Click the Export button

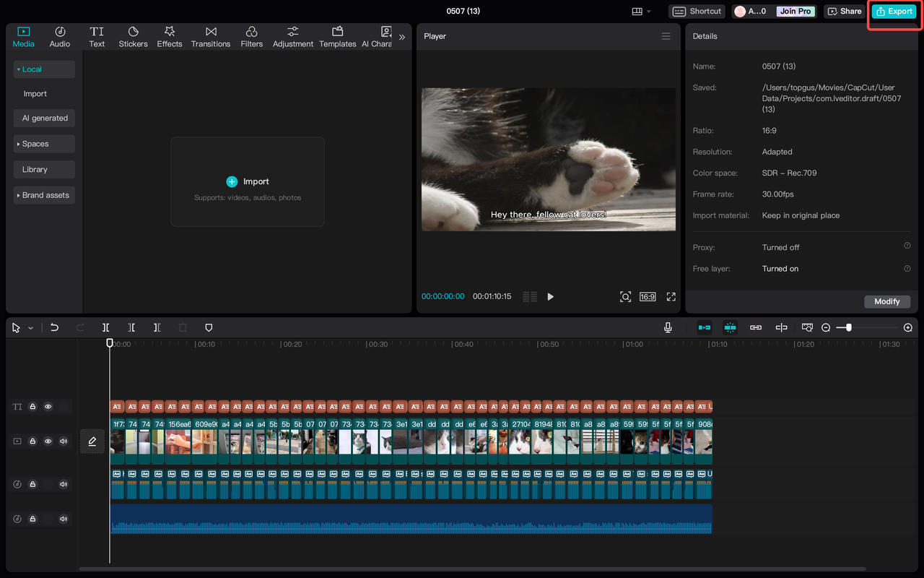tap(894, 11)
